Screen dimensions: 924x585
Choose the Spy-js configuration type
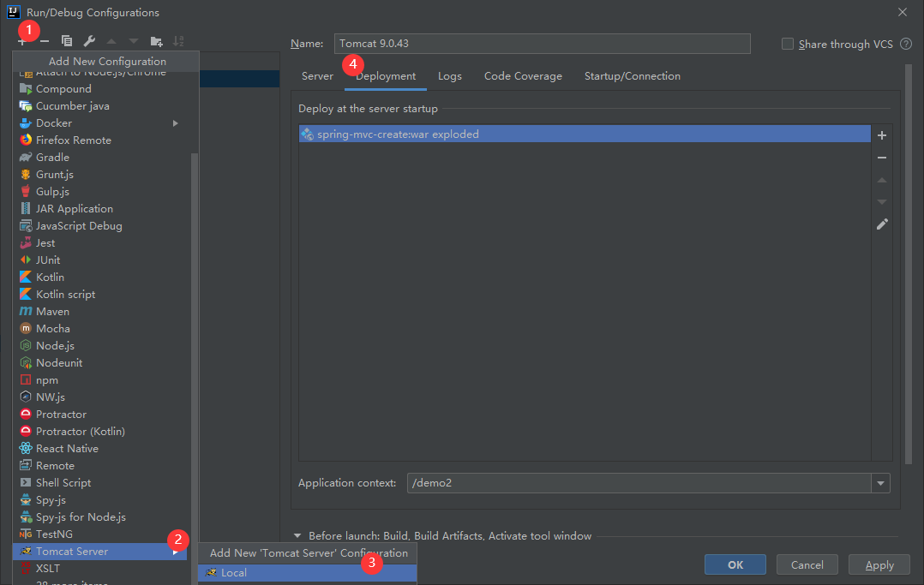pos(100,499)
